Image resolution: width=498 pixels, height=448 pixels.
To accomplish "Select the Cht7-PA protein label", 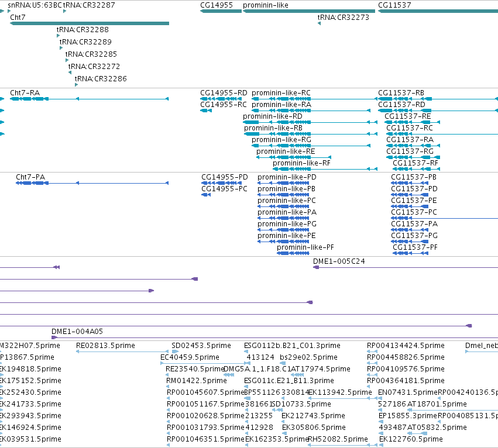I will pos(30,177).
